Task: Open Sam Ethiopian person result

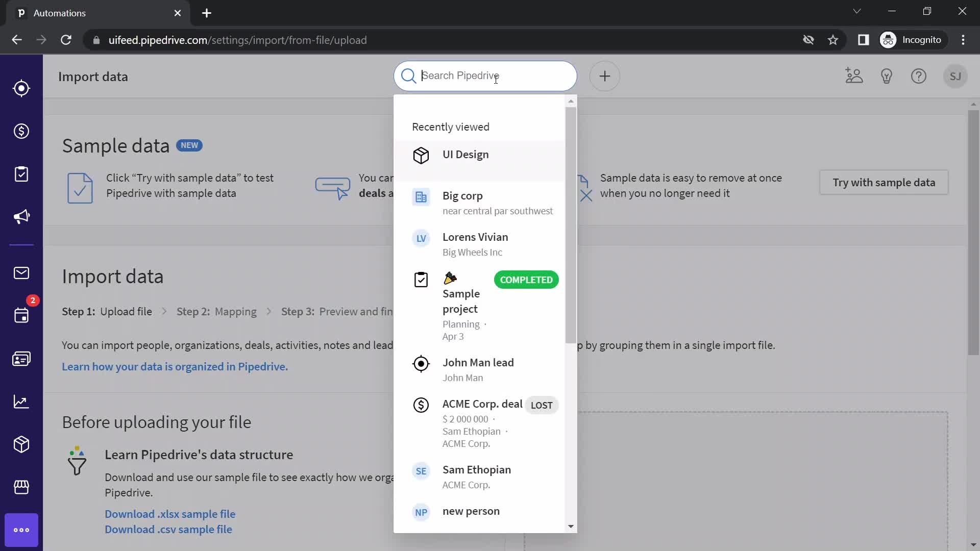Action: tap(479, 477)
